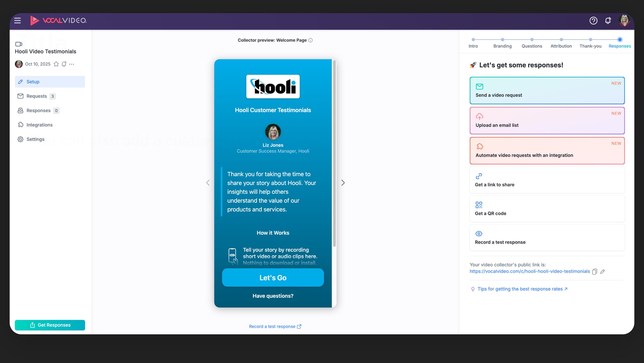Open the Requests section in sidebar

coord(37,96)
